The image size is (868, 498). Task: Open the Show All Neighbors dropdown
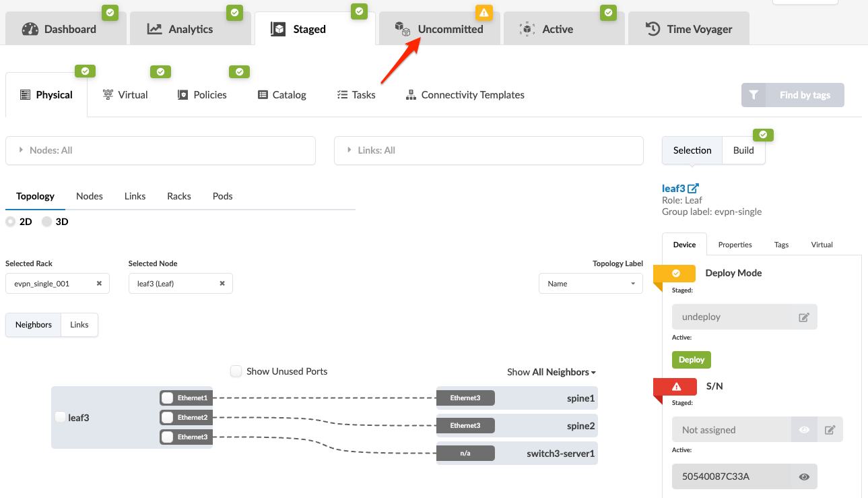(x=552, y=372)
